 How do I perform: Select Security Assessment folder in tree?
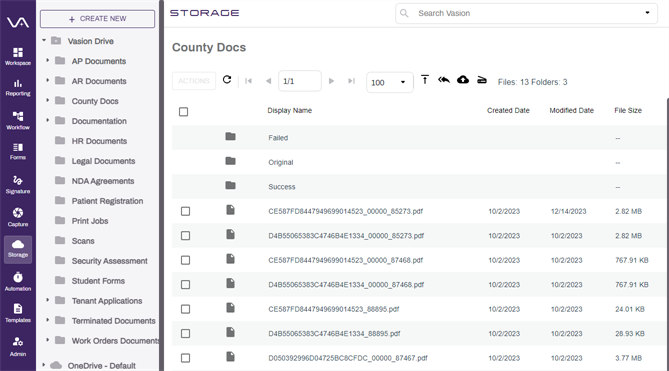tap(109, 261)
